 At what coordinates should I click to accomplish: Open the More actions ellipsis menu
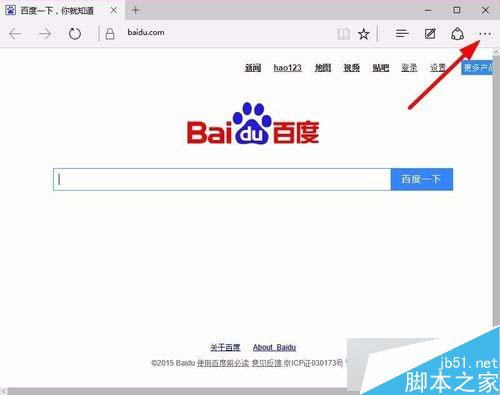(x=485, y=34)
